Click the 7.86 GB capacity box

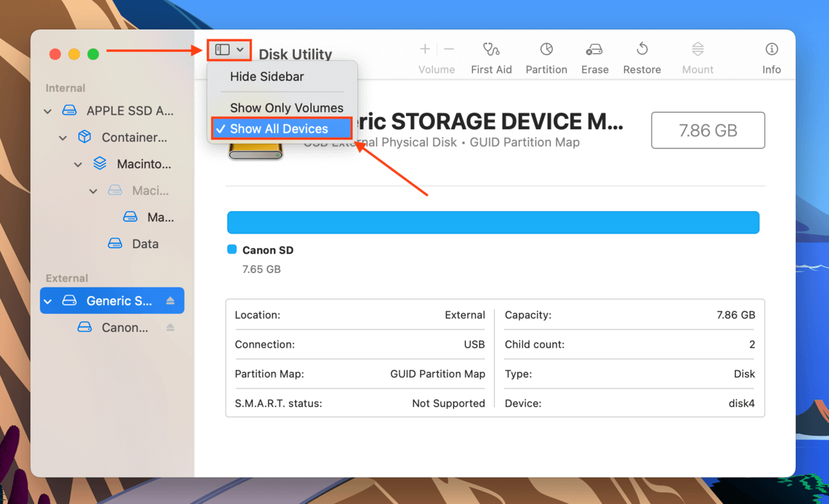click(x=708, y=130)
